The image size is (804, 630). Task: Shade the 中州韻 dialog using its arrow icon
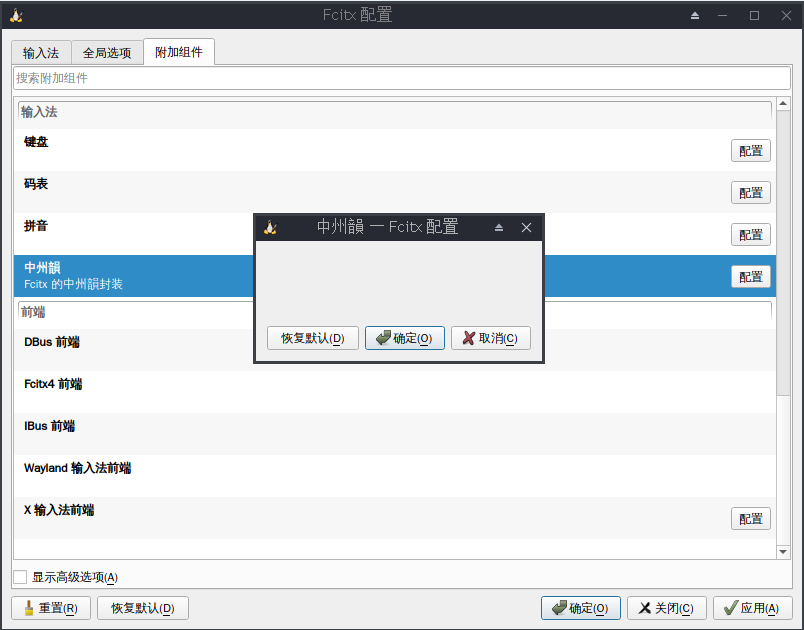point(499,228)
